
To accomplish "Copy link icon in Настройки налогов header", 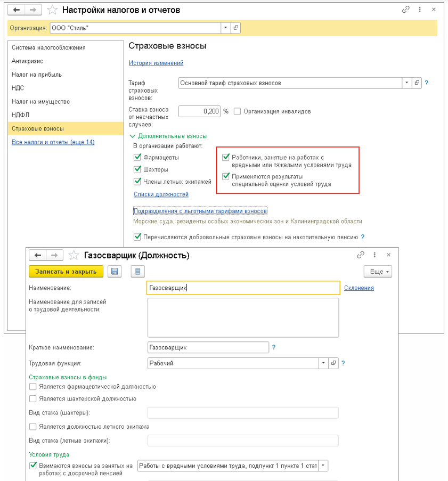I will (x=406, y=10).
